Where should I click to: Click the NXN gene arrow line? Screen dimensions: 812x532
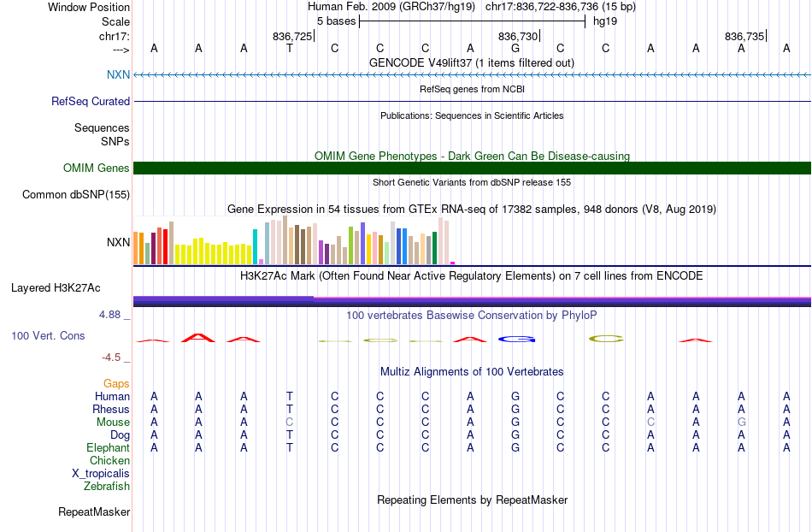472,75
